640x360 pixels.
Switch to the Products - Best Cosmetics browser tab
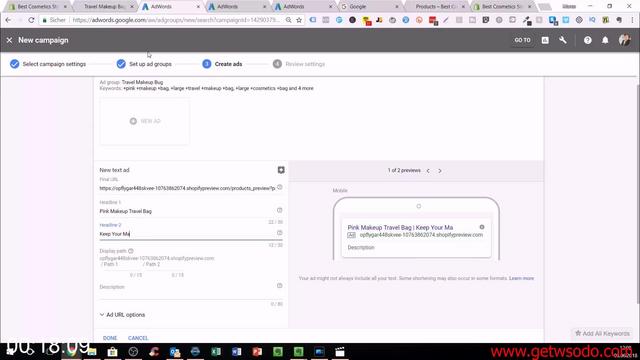(435, 7)
